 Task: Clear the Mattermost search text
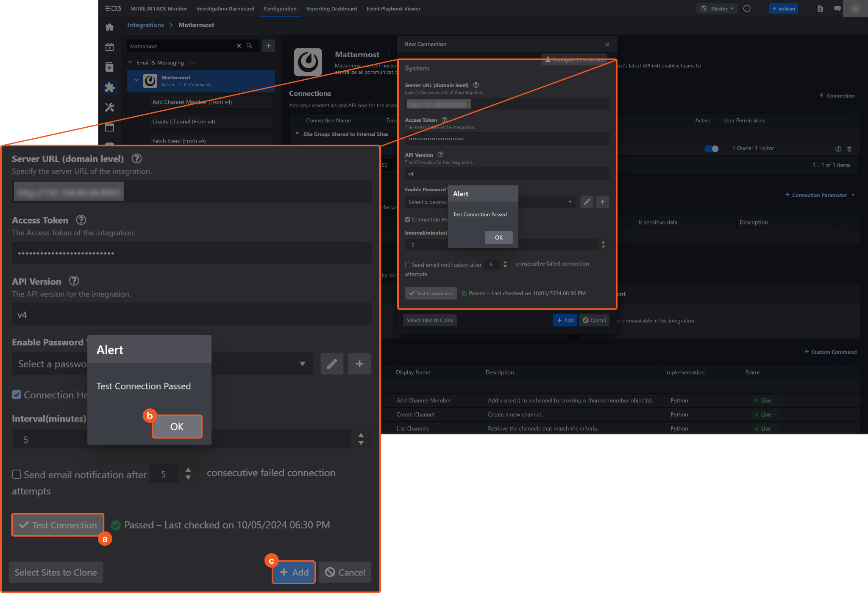pyautogui.click(x=239, y=46)
